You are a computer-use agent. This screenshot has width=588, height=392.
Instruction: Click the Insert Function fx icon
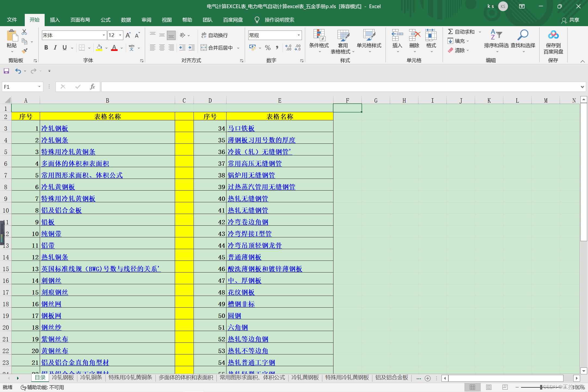pos(92,87)
